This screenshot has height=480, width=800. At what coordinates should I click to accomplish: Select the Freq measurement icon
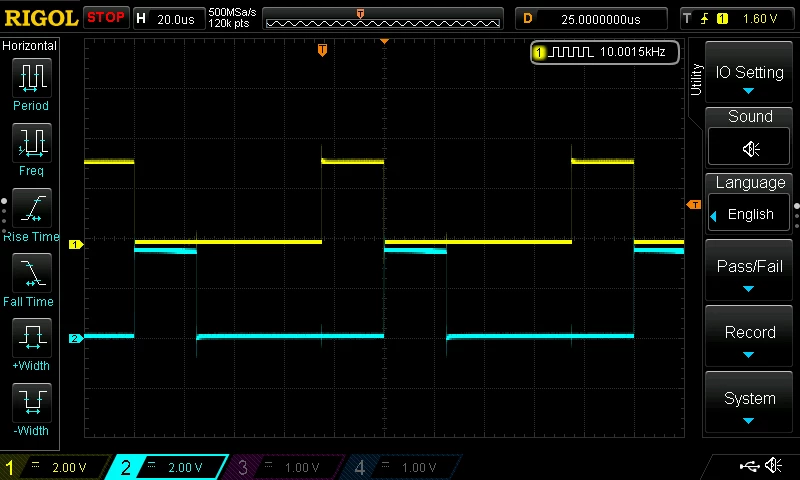pos(32,143)
